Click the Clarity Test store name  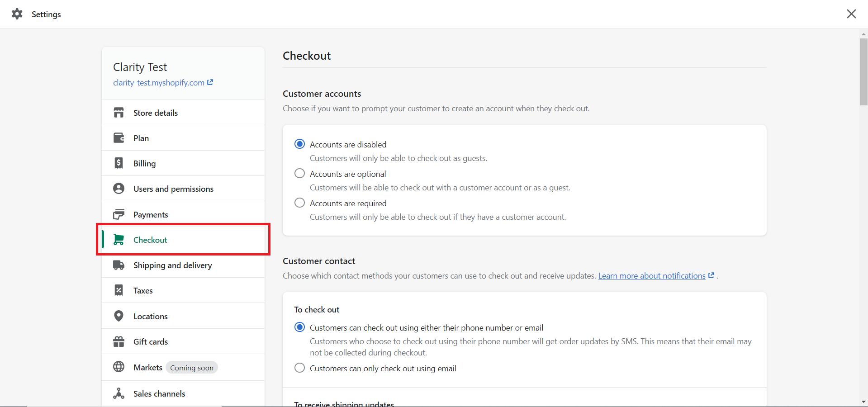point(140,67)
